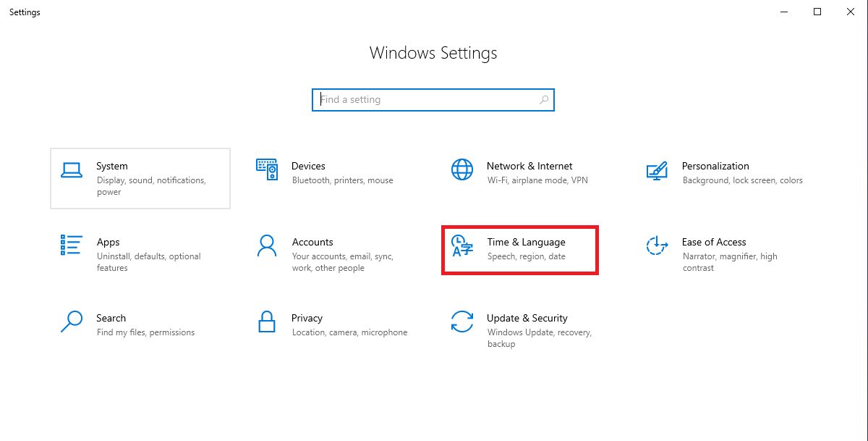The width and height of the screenshot is (868, 441).
Task: Click 'Uninstall, defaults, optional features' description
Action: point(148,262)
